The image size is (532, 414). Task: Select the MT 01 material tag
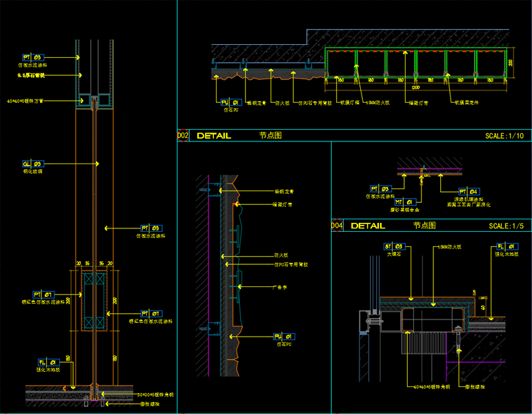pyautogui.click(x=405, y=202)
